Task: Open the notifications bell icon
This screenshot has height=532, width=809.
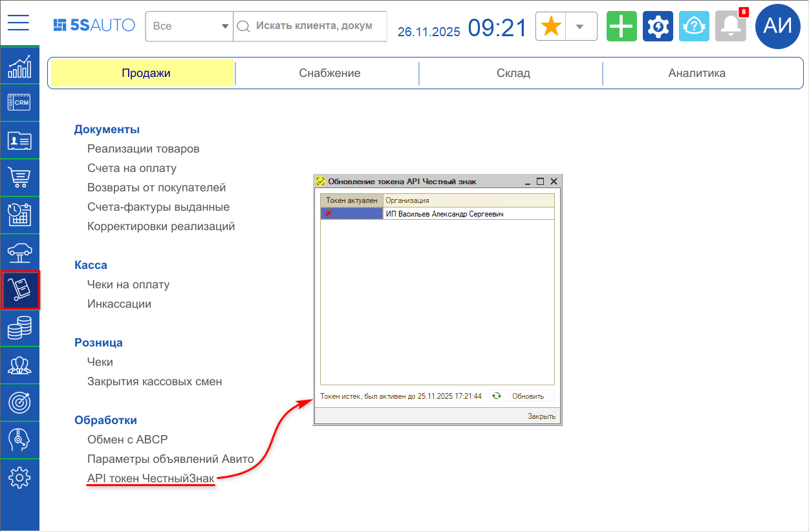Action: click(731, 27)
